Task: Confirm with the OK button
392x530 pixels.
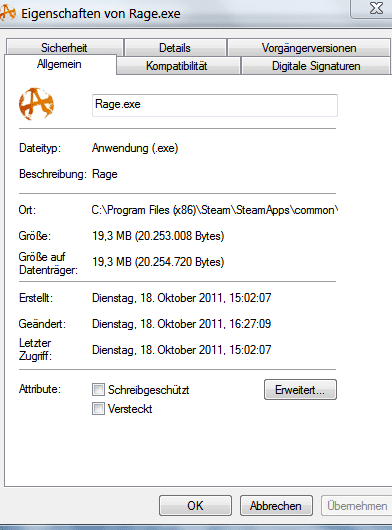Action: [195, 506]
